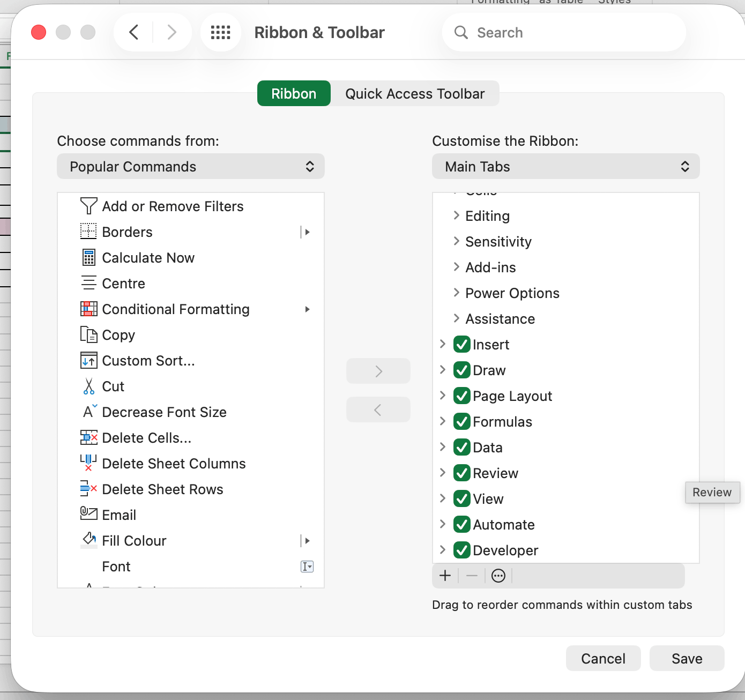The image size is (745, 700).
Task: Uncheck the Insert tab checkbox
Action: click(x=461, y=344)
